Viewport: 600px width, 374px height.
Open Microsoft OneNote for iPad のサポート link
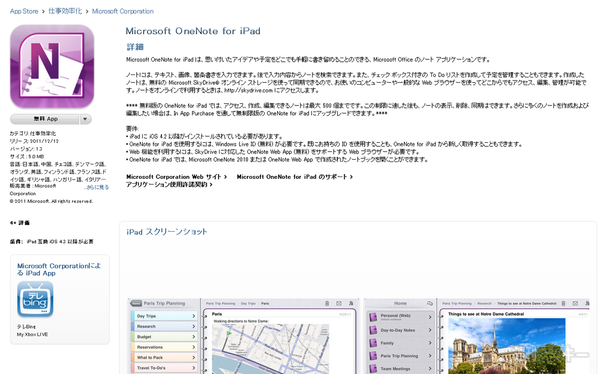click(294, 177)
